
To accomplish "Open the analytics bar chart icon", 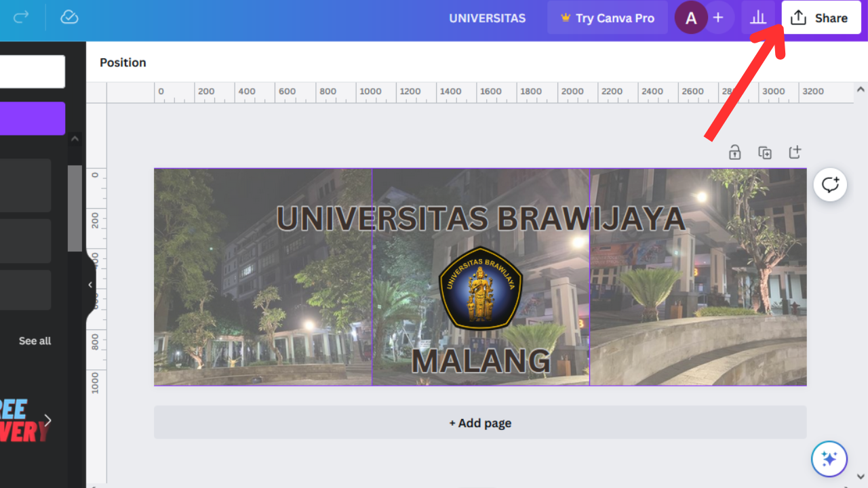I will click(758, 18).
